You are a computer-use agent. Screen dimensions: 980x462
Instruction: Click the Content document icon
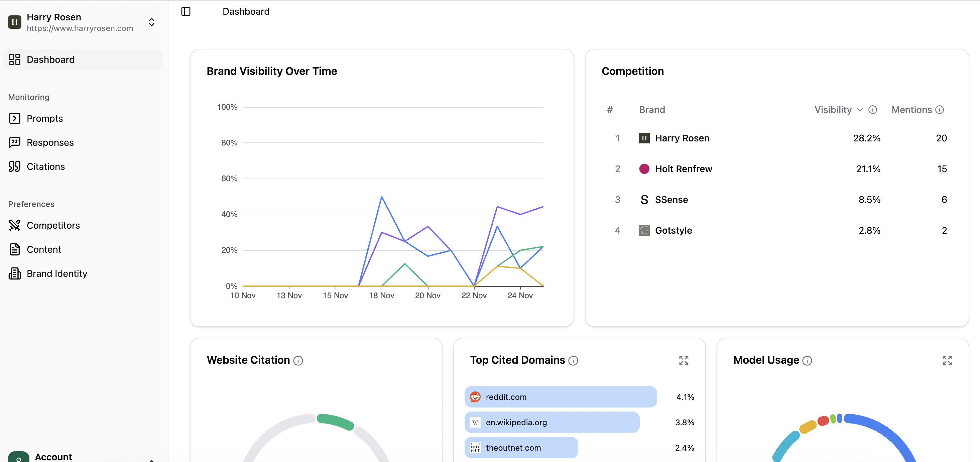tap(14, 249)
